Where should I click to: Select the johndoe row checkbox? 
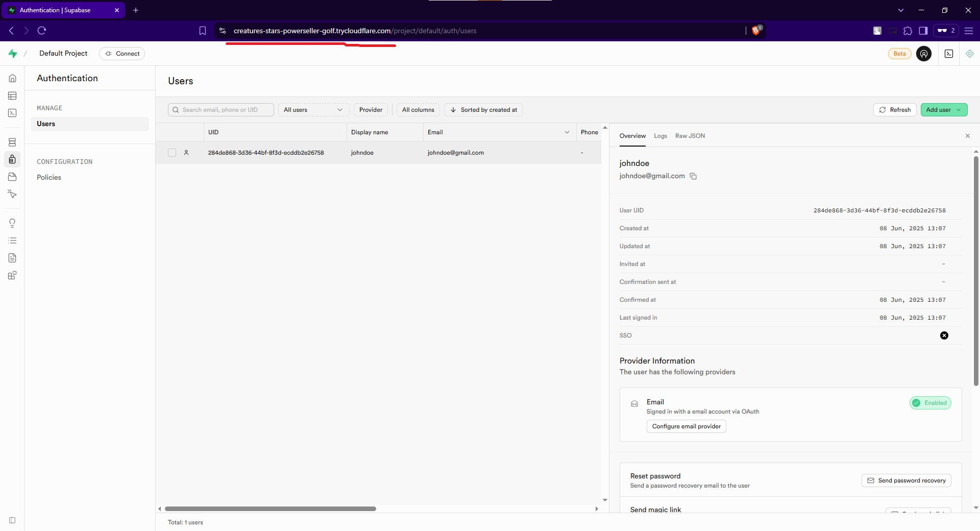click(x=172, y=153)
